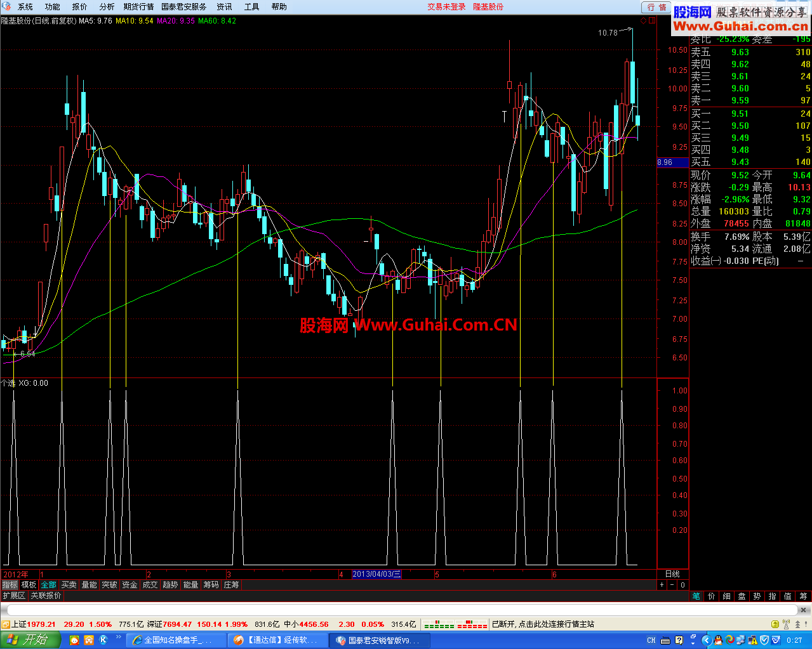Viewport: 812px width, 649px height.
Task: Click the yellow icon left of 上证
Action: (6, 624)
